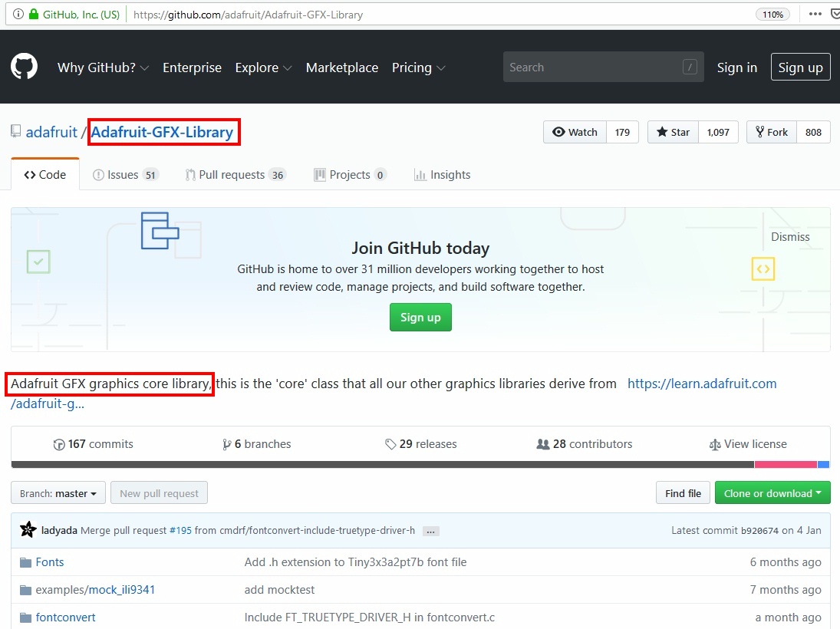The image size is (840, 629).
Task: View 29 releases
Action: click(x=420, y=443)
